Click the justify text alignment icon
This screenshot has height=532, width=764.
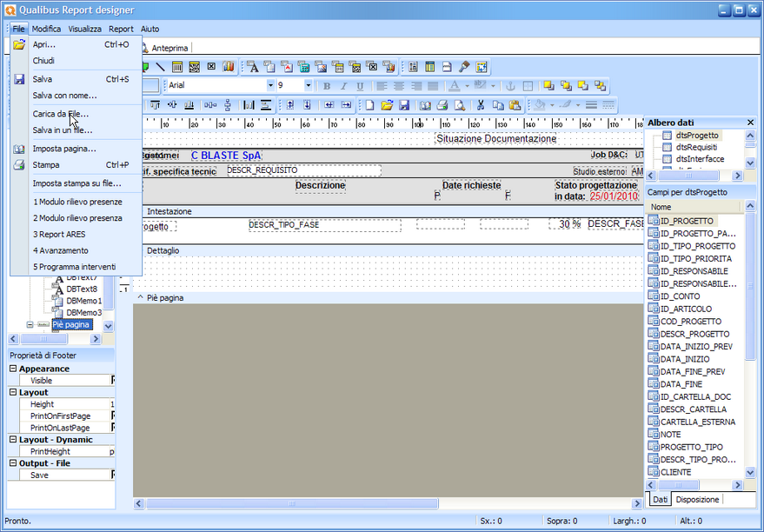click(x=434, y=85)
